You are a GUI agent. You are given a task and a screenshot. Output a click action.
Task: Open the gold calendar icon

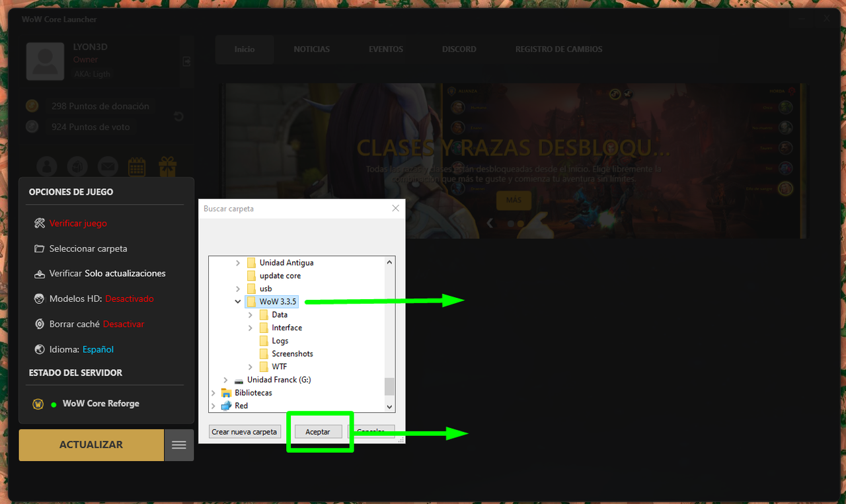(x=137, y=166)
